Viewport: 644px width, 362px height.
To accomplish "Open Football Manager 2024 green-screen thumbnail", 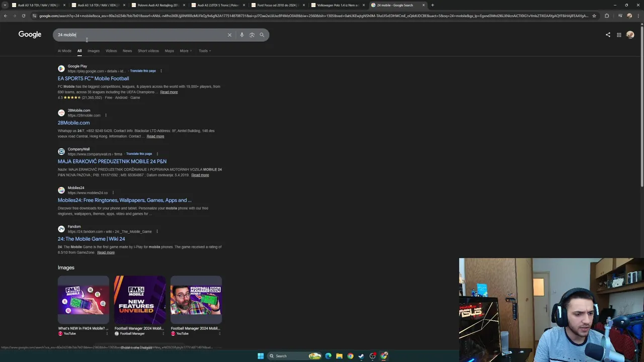I will (196, 300).
